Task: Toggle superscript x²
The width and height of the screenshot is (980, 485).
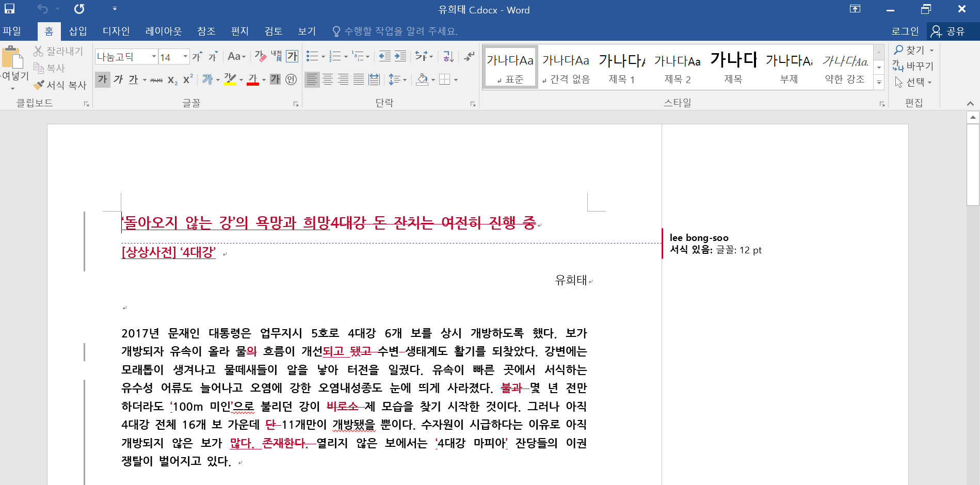Action: 188,79
